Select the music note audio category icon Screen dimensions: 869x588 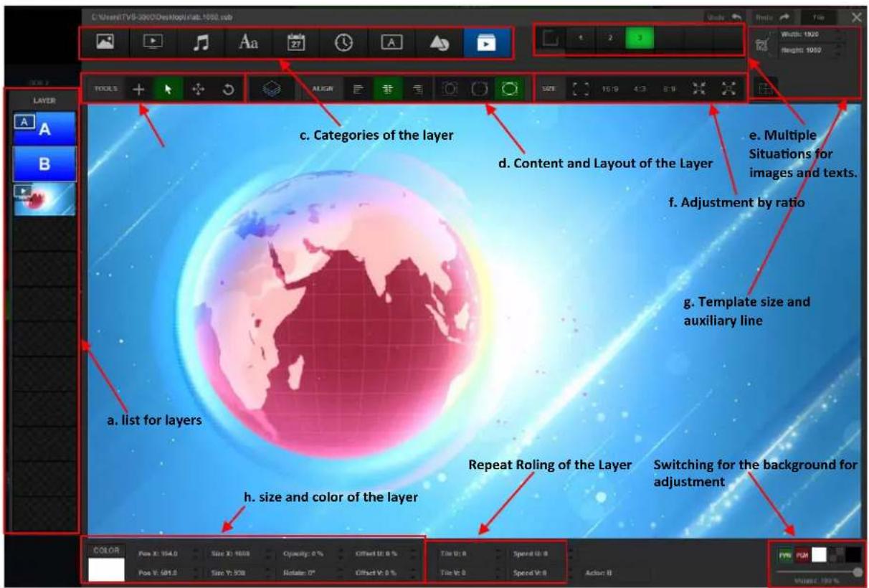(201, 43)
